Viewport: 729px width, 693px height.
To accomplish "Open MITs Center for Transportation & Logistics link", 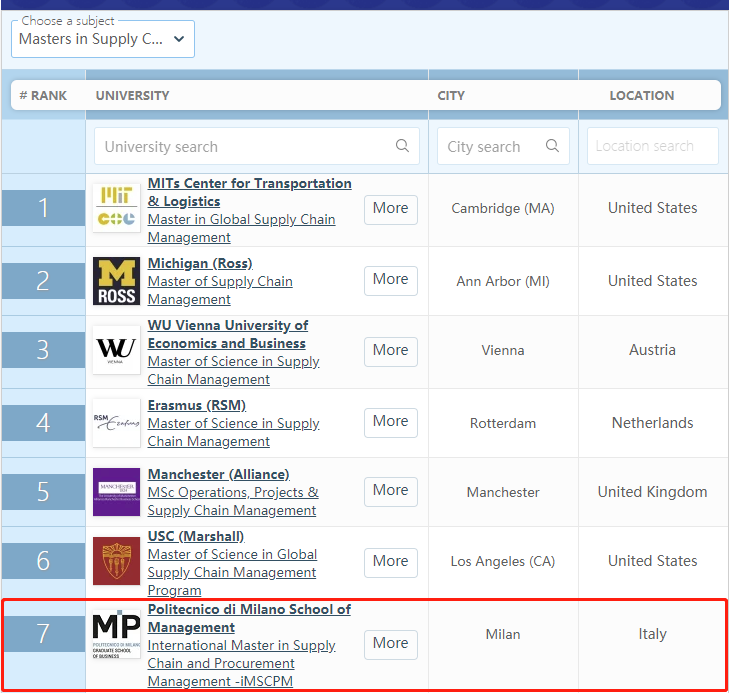I will 249,192.
